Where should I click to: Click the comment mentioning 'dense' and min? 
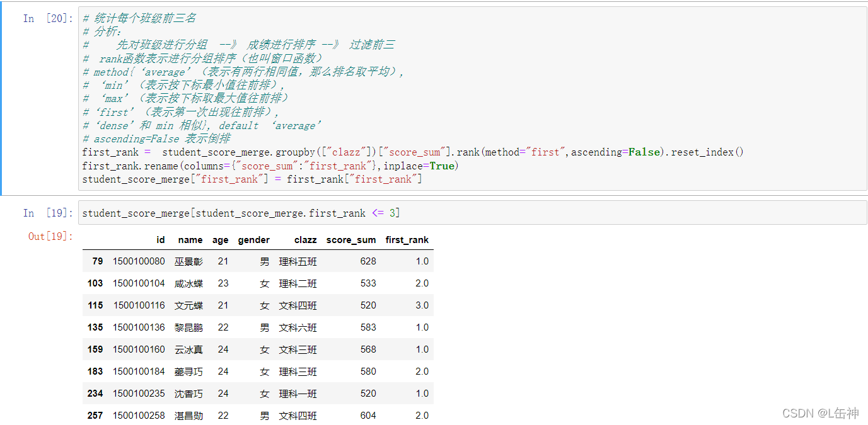(202, 125)
